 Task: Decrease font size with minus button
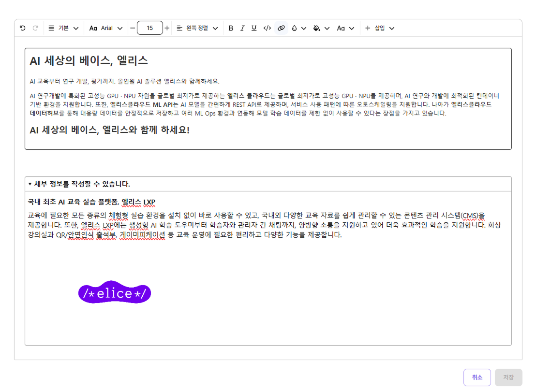[132, 28]
